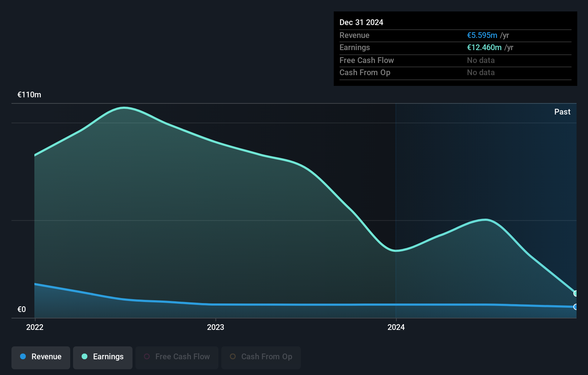Screen dimensions: 588x375
Task: Click the Past region label
Action: [x=562, y=112]
